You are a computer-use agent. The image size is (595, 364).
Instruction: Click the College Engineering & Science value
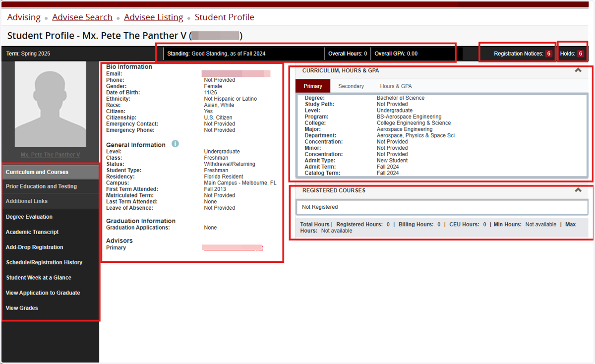point(414,123)
